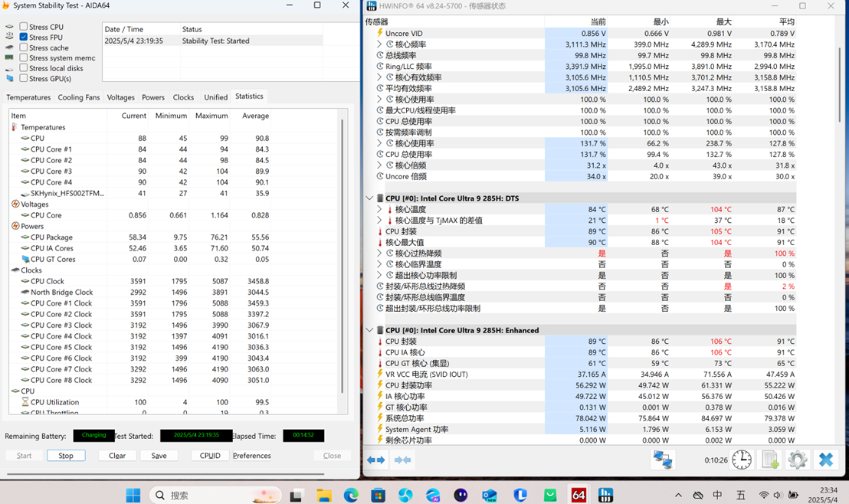This screenshot has width=849, height=504.
Task: Enable Stress system memory checkbox
Action: [23, 57]
